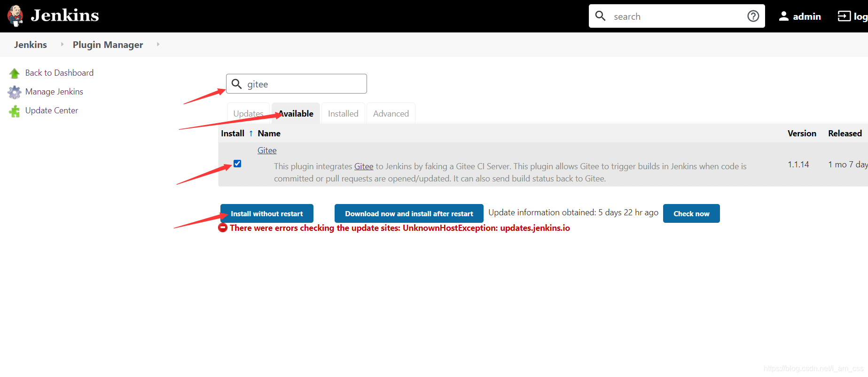Click version 1.1.14 cell
The height and width of the screenshot is (377, 868).
[798, 165]
